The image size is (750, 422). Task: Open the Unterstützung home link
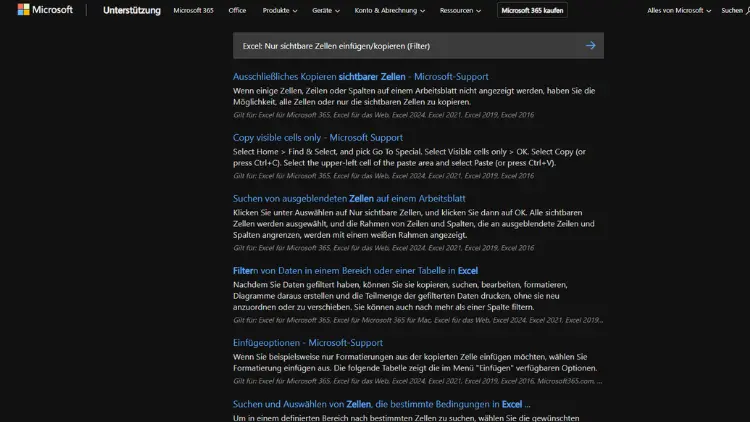132,10
